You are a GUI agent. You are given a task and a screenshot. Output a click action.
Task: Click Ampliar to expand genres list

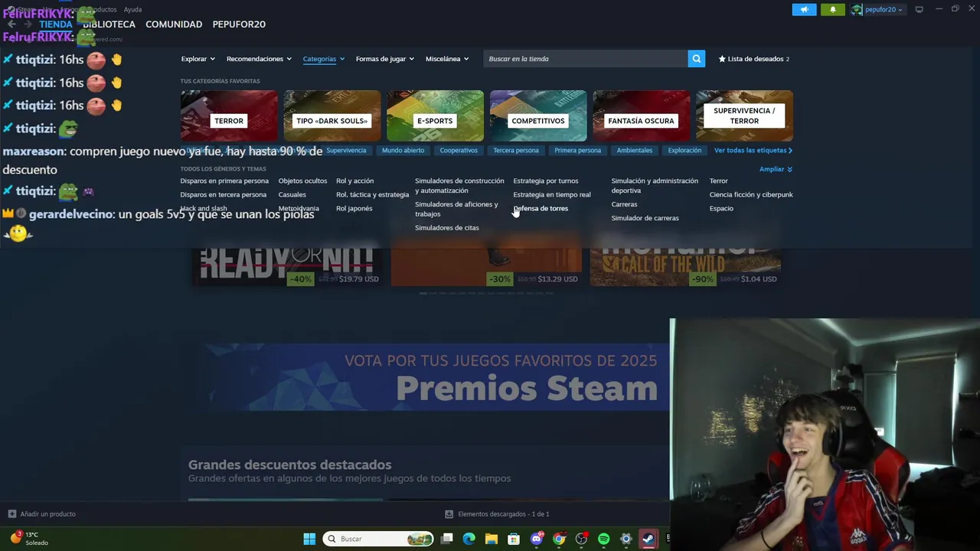click(x=776, y=169)
